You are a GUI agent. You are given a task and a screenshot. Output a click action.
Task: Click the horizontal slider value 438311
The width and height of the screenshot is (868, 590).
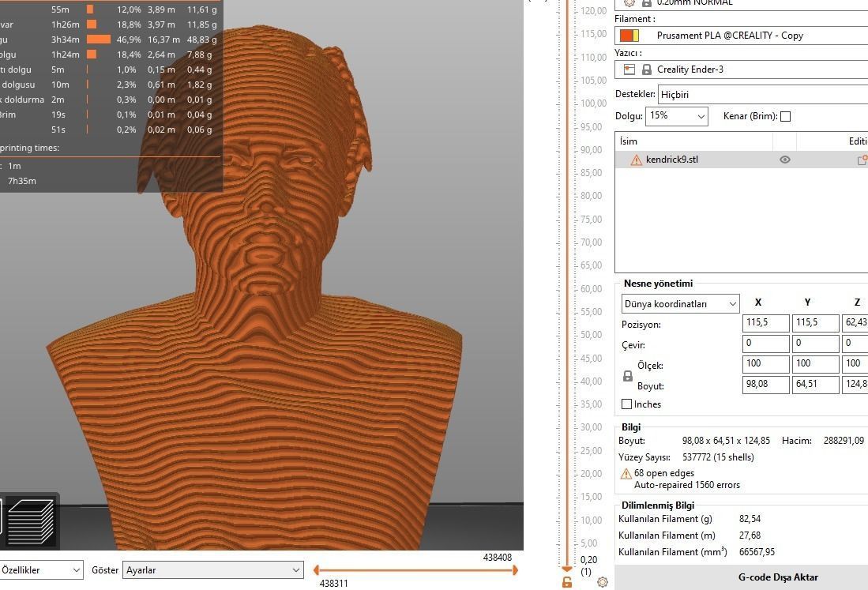[334, 584]
